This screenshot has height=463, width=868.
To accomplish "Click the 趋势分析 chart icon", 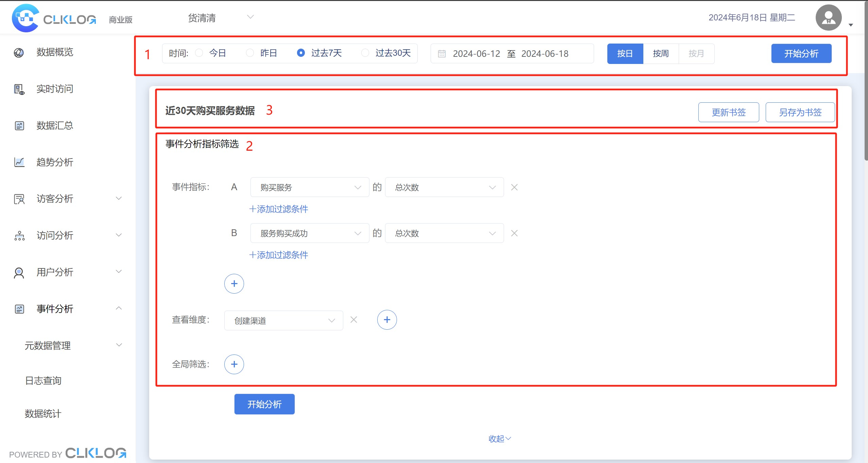I will 19,162.
